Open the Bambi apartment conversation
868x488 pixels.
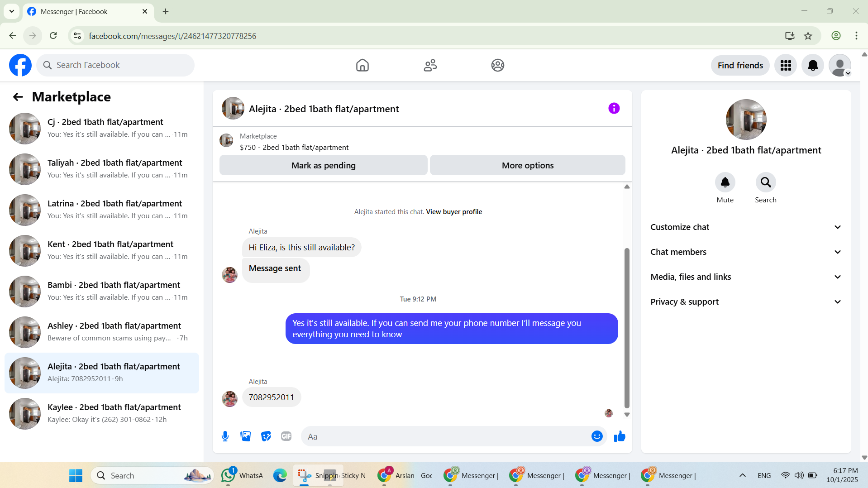pyautogui.click(x=102, y=292)
